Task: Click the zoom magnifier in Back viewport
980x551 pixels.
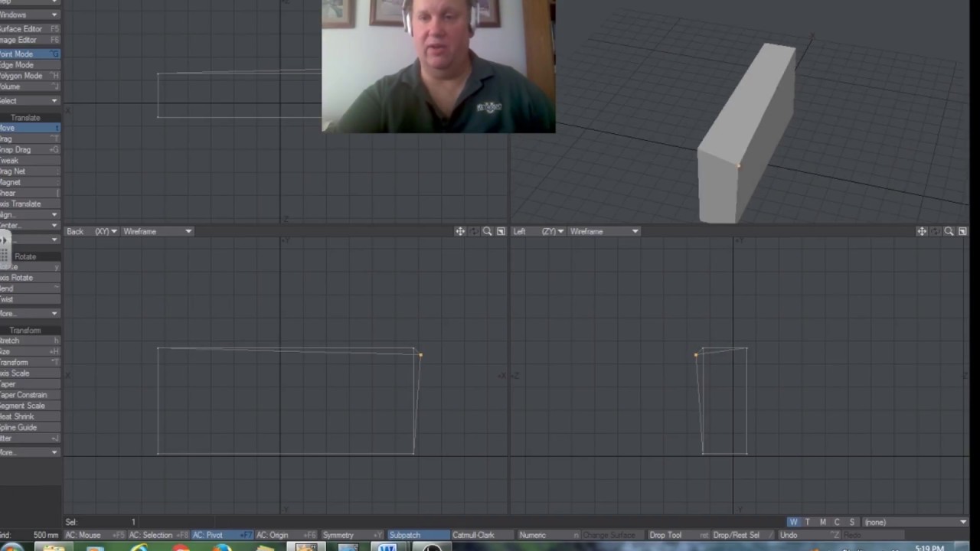Action: click(487, 231)
